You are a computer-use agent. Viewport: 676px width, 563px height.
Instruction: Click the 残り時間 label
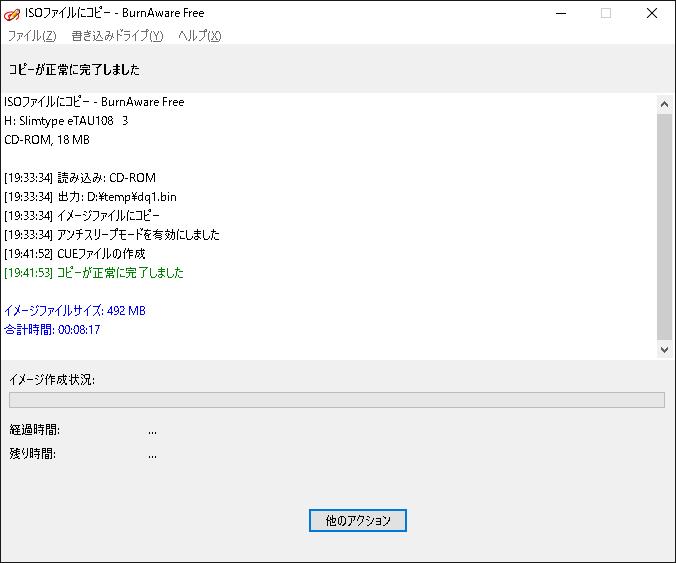point(32,454)
